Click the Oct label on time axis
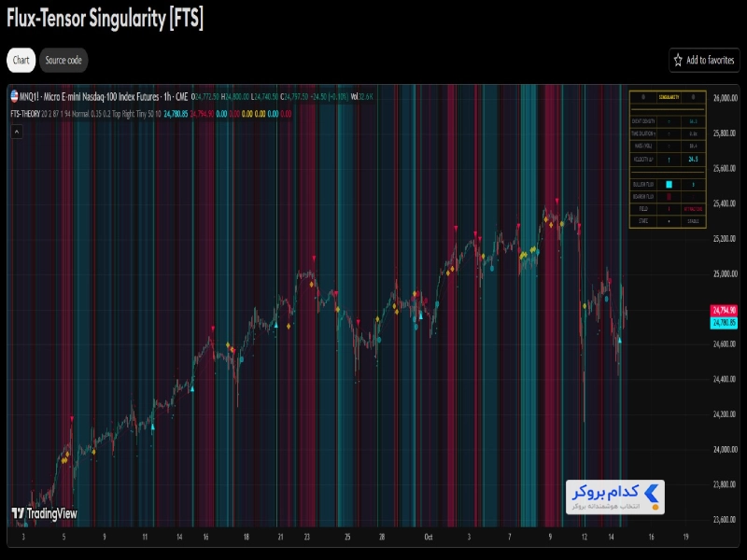This screenshot has width=747, height=560. pos(429,538)
